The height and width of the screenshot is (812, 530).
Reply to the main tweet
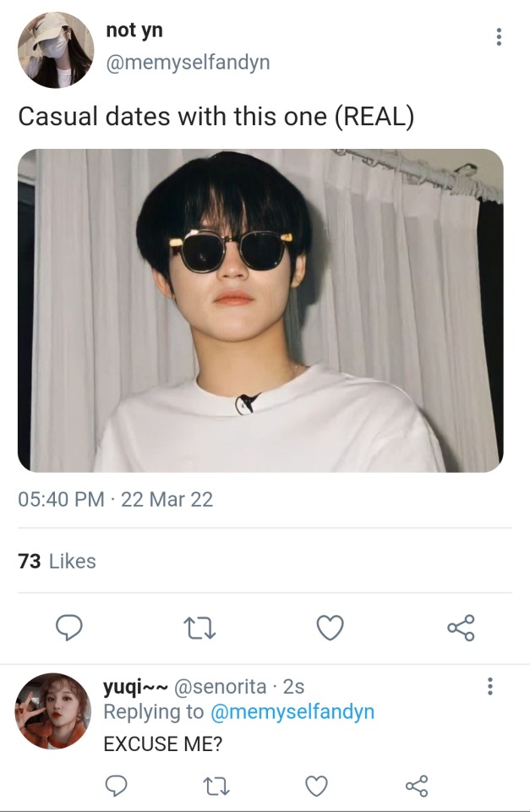68,628
